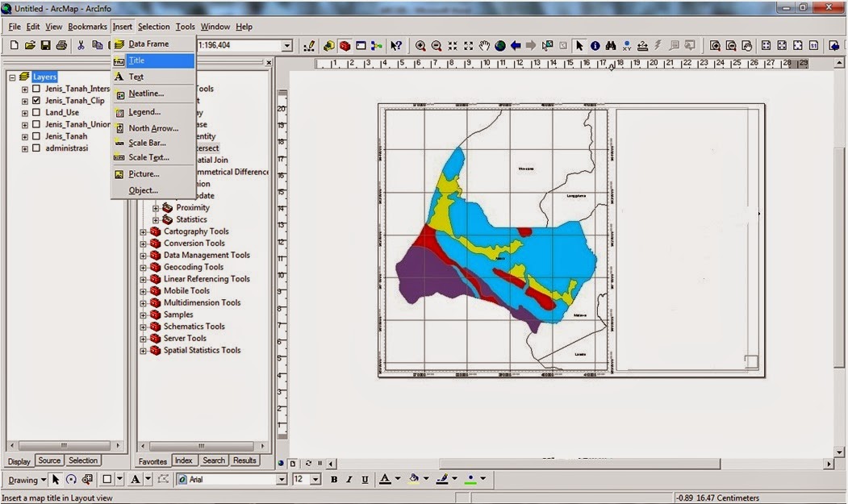This screenshot has height=504, width=848.
Task: Select the Zoom In tool
Action: click(x=420, y=46)
